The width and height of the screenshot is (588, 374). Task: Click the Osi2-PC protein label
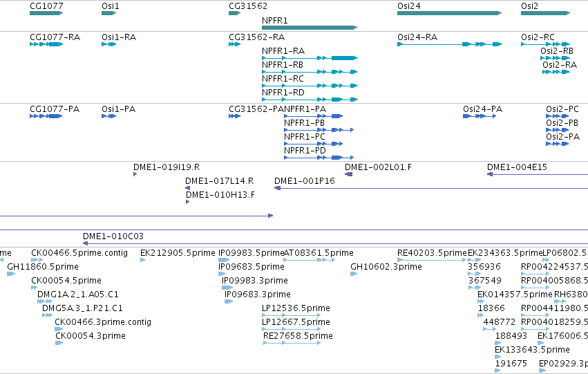point(562,109)
